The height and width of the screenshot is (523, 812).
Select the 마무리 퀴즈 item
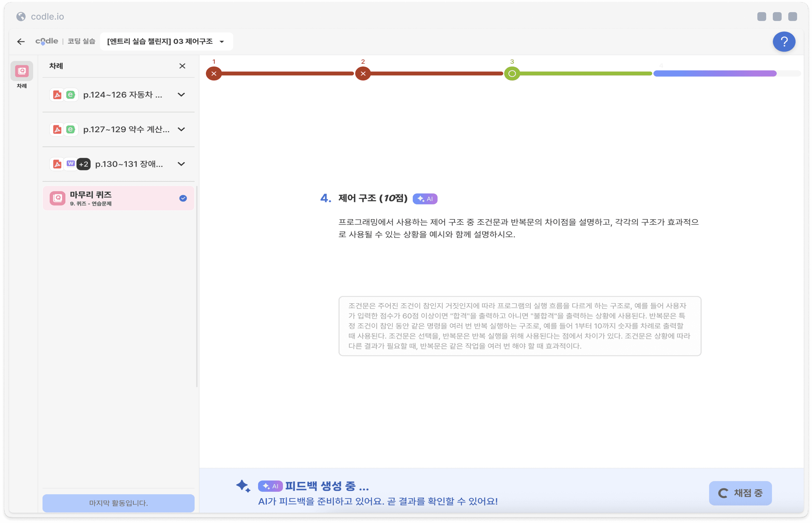pos(118,198)
